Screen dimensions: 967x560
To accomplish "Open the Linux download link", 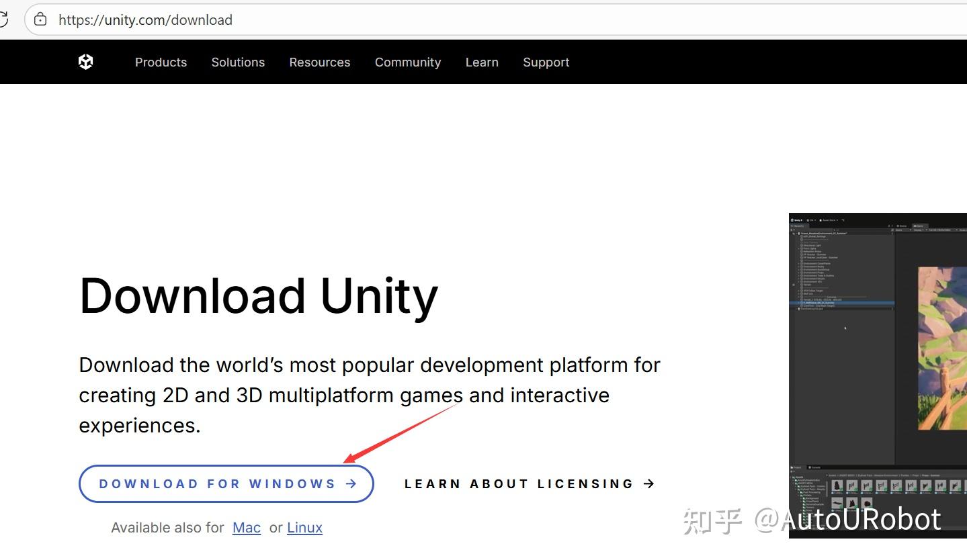I will [x=304, y=528].
